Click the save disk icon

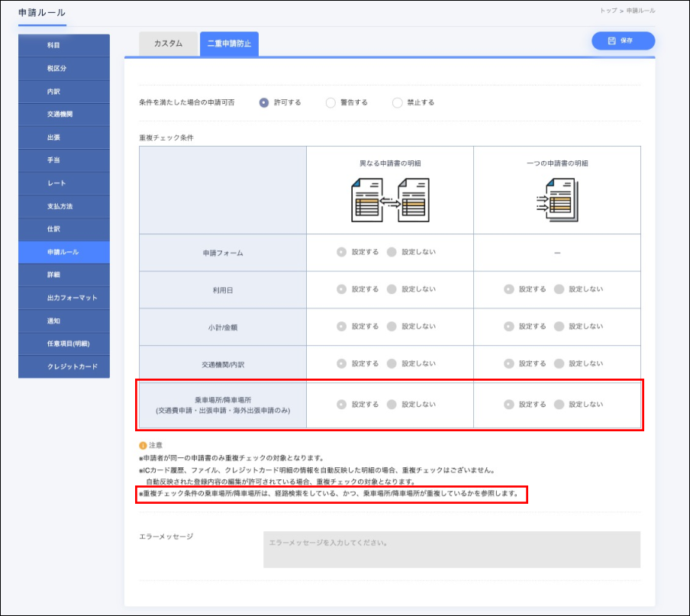[x=611, y=41]
